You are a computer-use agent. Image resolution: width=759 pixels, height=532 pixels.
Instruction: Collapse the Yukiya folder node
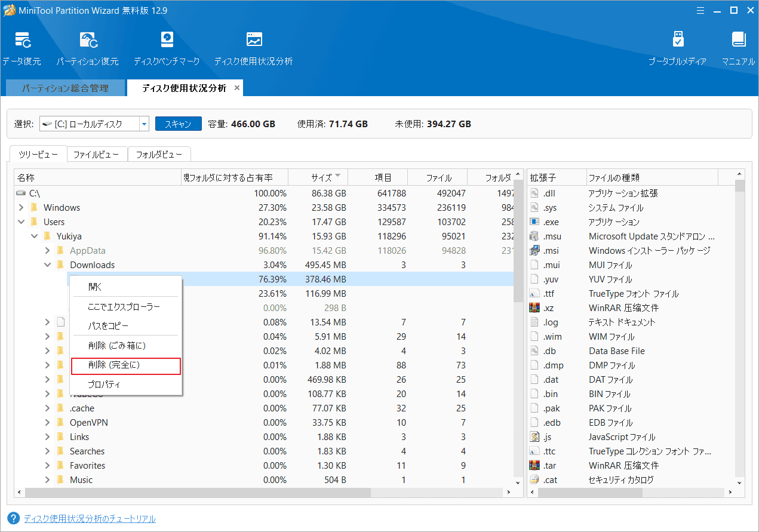(34, 236)
